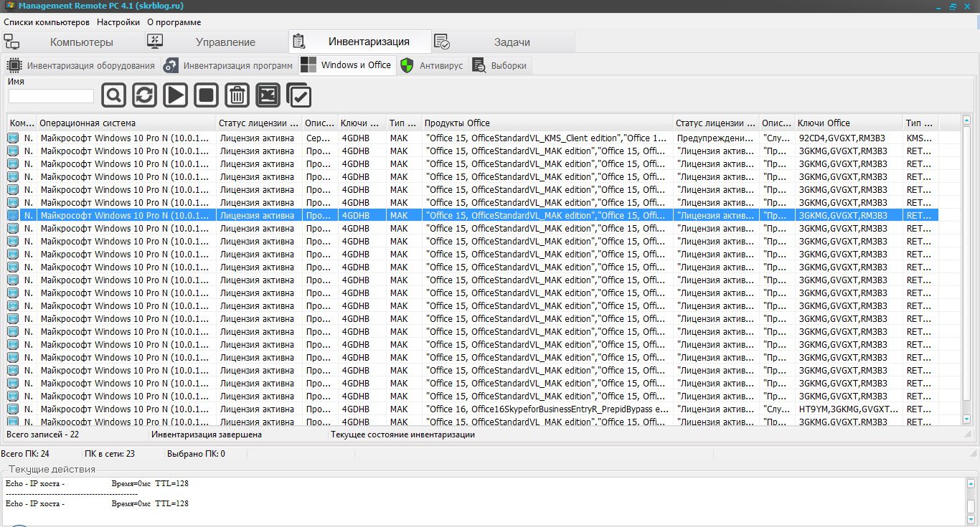
Task: Sort by the Продукты Office column header
Action: [x=547, y=123]
